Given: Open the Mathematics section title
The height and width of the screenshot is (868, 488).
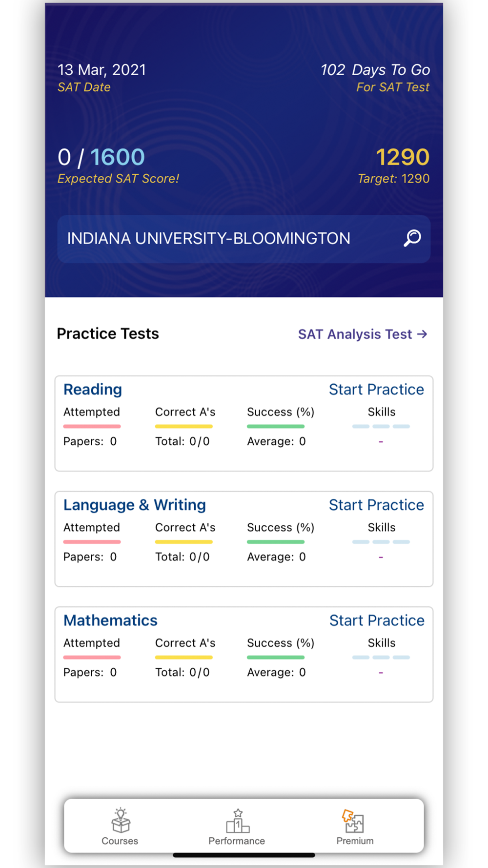Looking at the screenshot, I should click(x=110, y=620).
